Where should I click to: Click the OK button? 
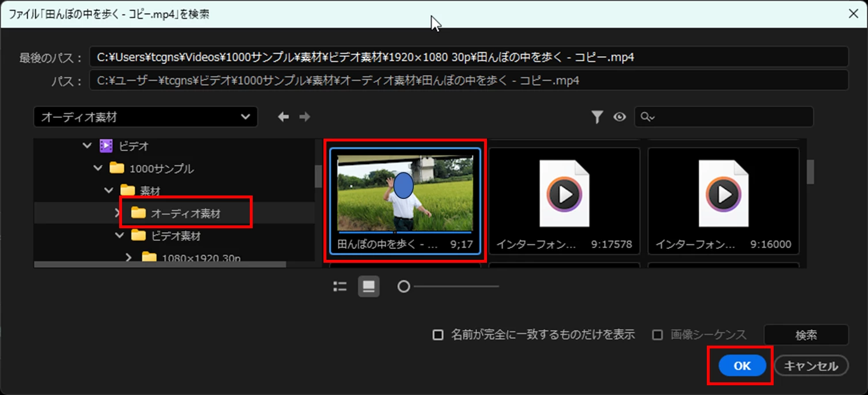coord(742,366)
